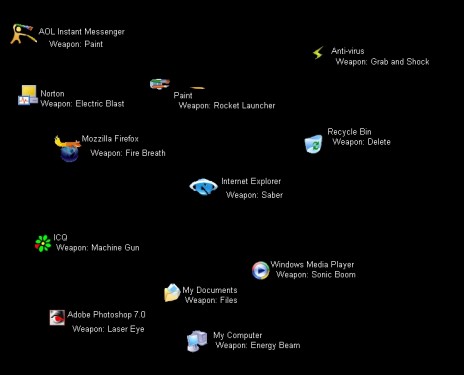Viewport: 464px width, 375px height.
Task: Click the Internet Explorer icon
Action: point(203,187)
